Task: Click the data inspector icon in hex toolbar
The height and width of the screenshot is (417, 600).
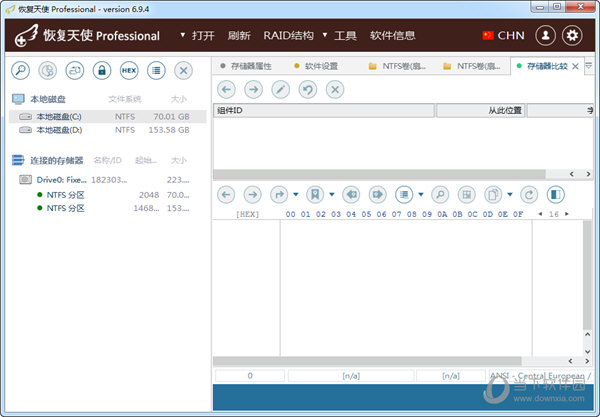Action: click(466, 194)
